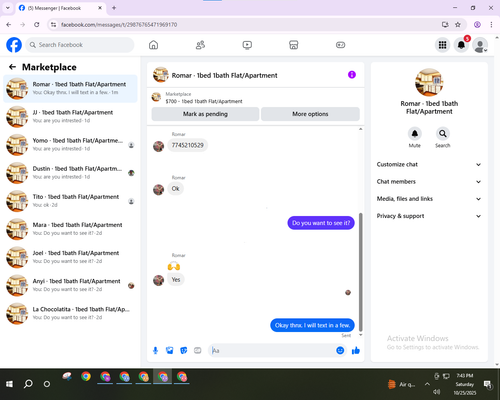Open Windows notification center
This screenshot has width=500, height=400.
488,385
